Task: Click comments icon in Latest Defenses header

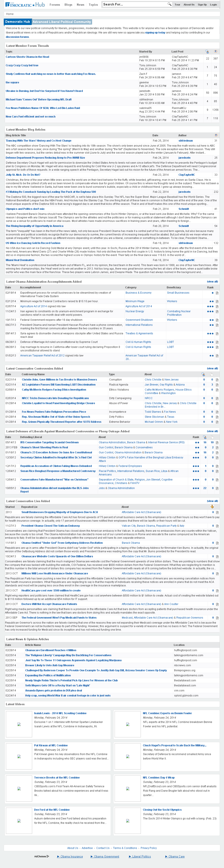Action: click(x=205, y=437)
